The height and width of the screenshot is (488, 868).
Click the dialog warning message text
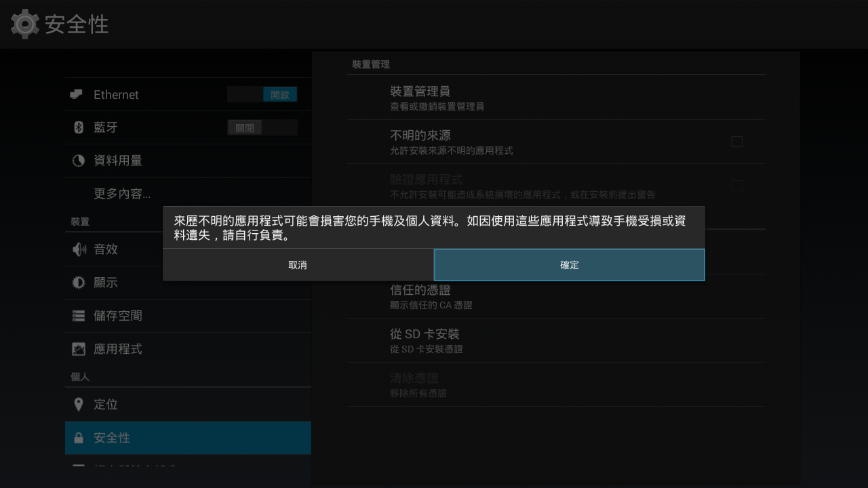(x=430, y=228)
